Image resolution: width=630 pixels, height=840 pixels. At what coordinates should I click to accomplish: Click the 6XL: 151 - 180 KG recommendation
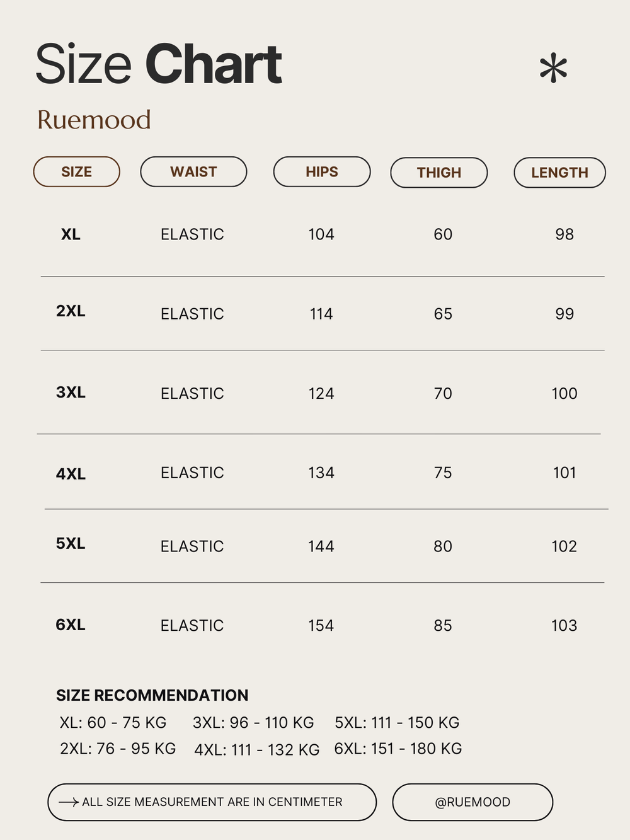tap(398, 749)
